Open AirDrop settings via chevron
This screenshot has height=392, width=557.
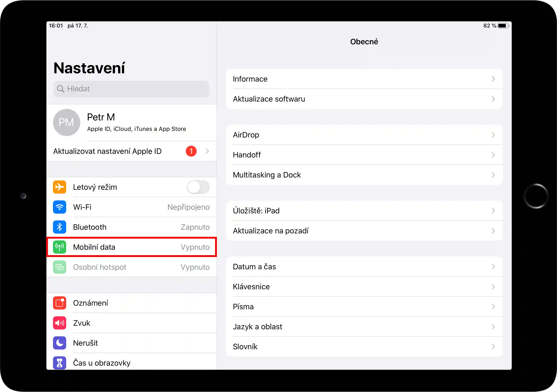coord(493,135)
